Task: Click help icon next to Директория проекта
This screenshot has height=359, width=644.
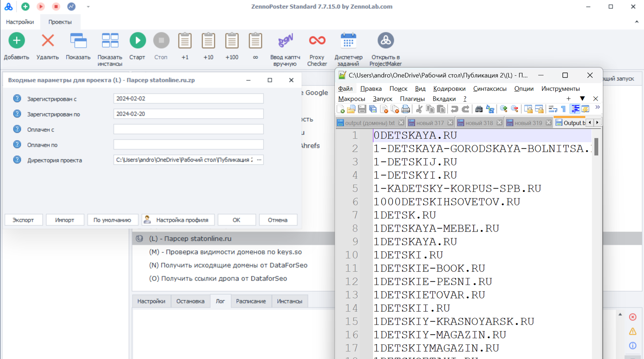Action: pyautogui.click(x=17, y=160)
